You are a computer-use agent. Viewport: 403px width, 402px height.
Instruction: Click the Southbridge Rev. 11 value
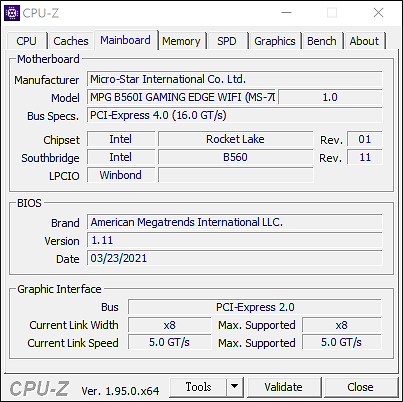point(365,157)
